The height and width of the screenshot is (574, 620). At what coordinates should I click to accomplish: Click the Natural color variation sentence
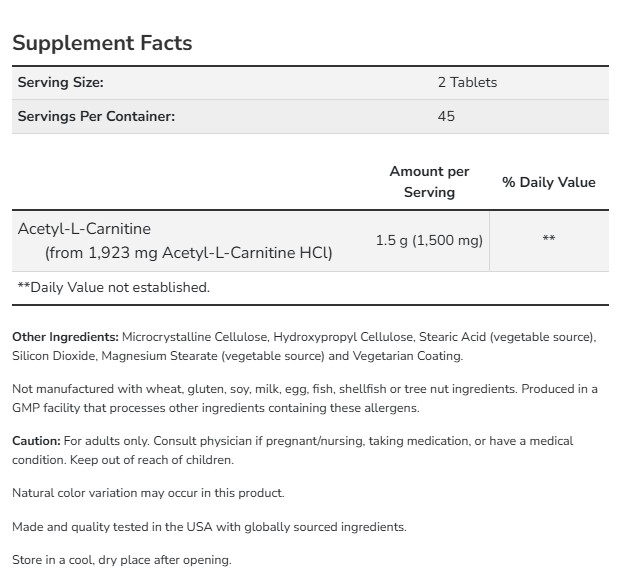coord(148,493)
